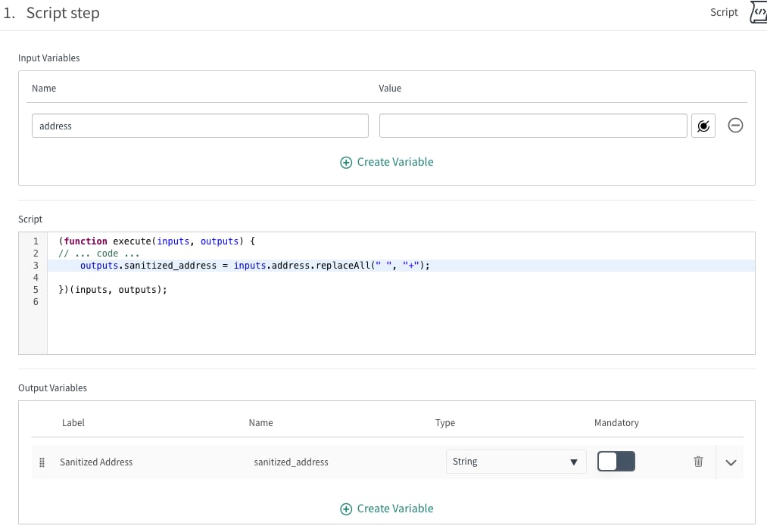Click the address name input field
This screenshot has height=532, width=767.
[200, 126]
